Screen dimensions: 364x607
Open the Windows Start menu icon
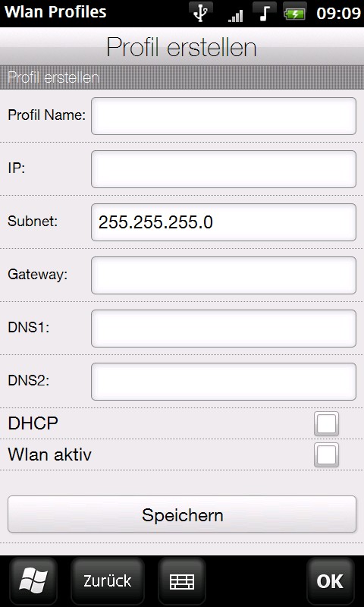click(x=33, y=581)
